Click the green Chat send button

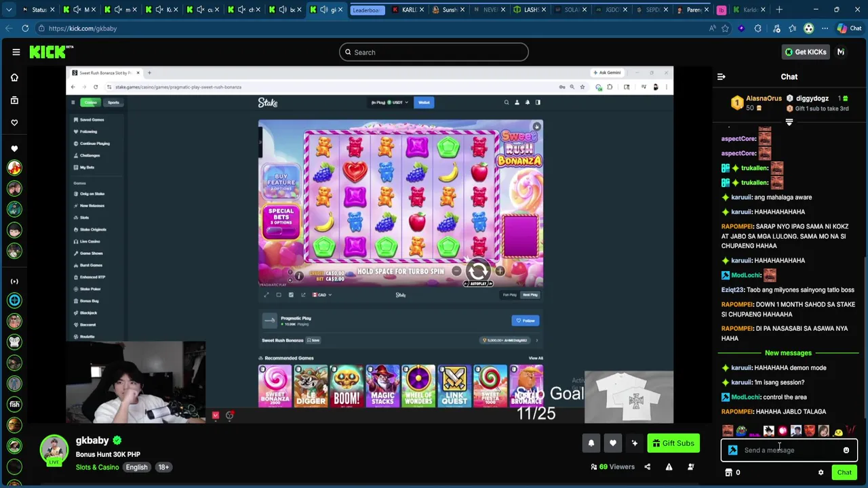844,472
